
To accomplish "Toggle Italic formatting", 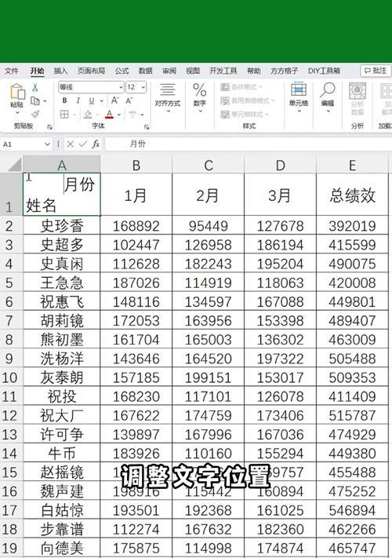I will [78, 100].
